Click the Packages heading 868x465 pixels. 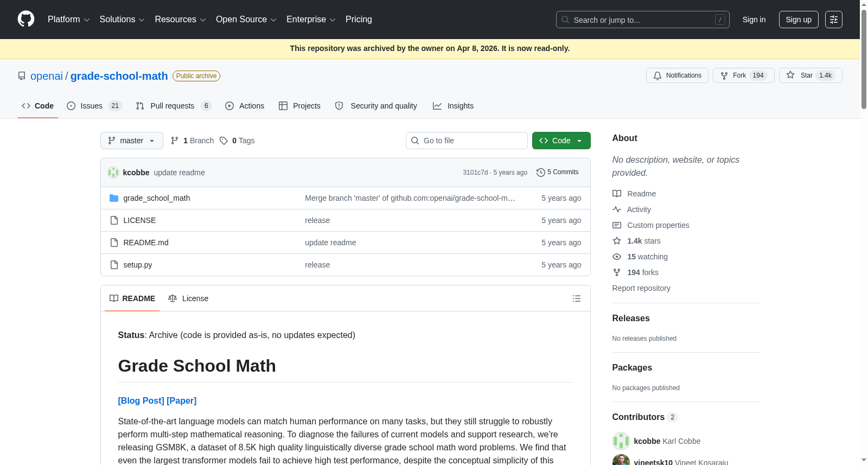632,368
